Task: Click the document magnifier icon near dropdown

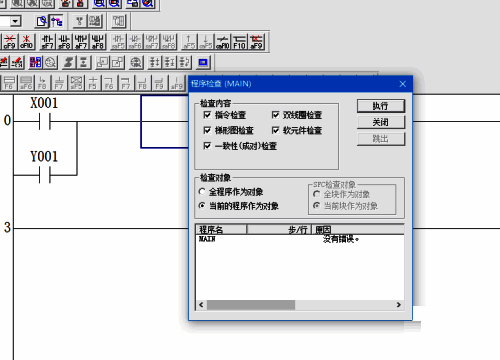Action: click(42, 22)
